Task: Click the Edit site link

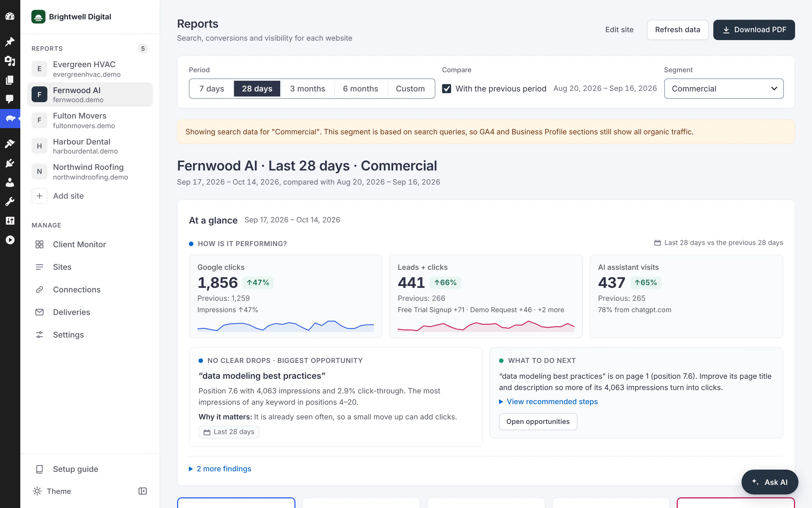Action: click(x=619, y=30)
